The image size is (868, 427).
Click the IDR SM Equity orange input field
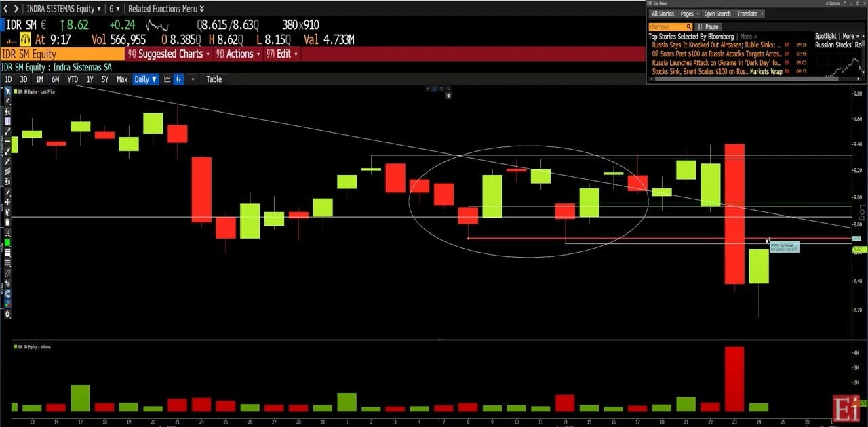62,54
